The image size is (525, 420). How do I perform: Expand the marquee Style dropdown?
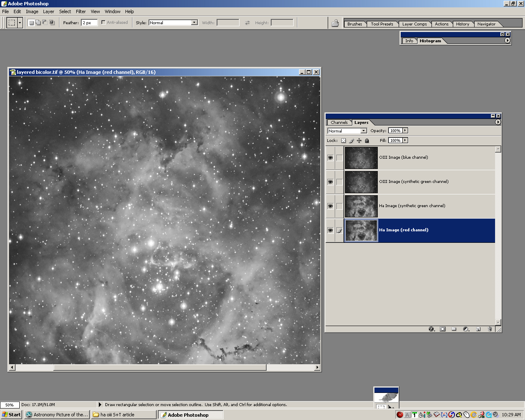click(194, 23)
